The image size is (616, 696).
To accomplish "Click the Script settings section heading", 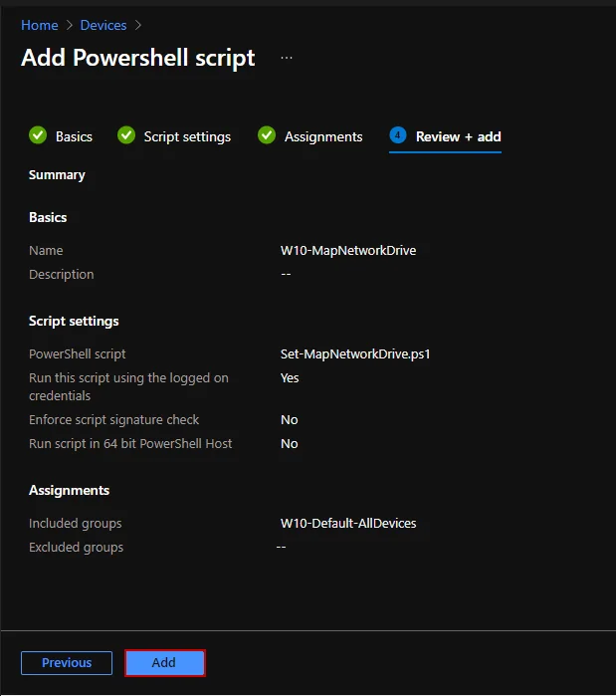I will click(x=74, y=321).
